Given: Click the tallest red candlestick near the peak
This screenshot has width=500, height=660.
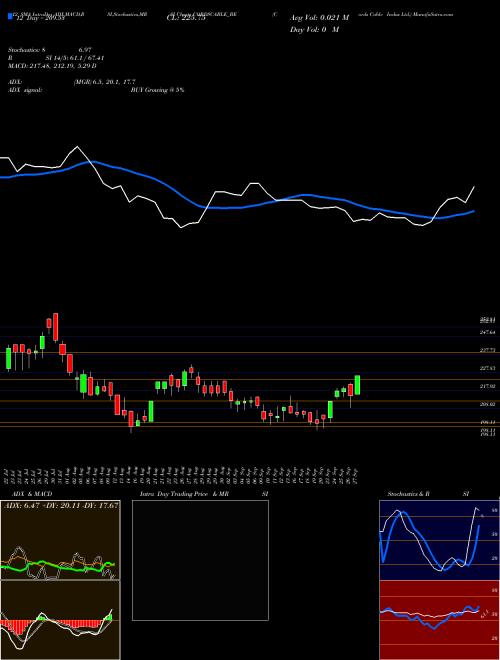Looking at the screenshot, I should 55,327.
